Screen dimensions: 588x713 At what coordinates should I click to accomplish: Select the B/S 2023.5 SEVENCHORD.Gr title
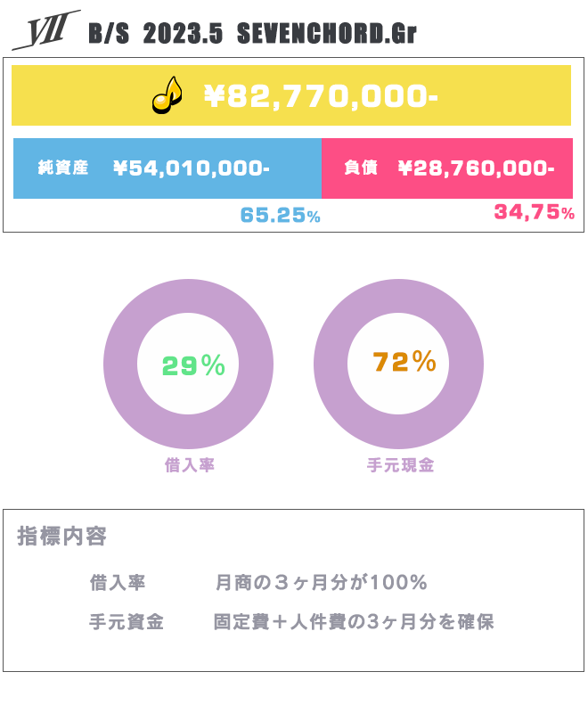pyautogui.click(x=252, y=34)
